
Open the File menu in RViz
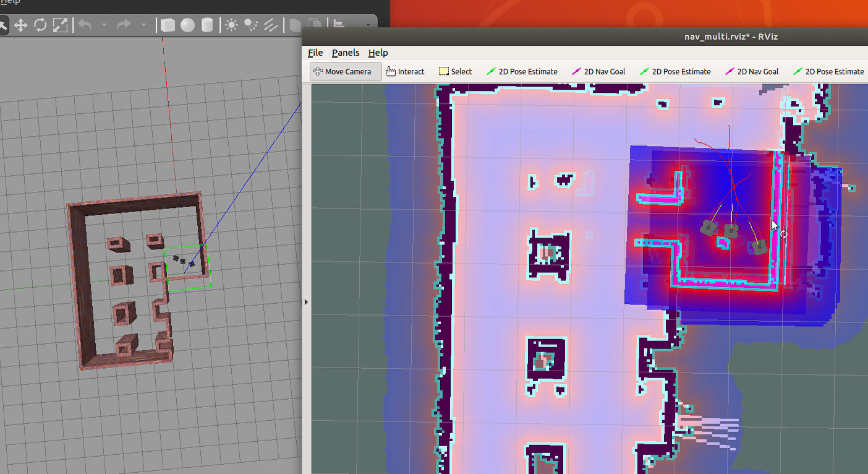pyautogui.click(x=315, y=53)
